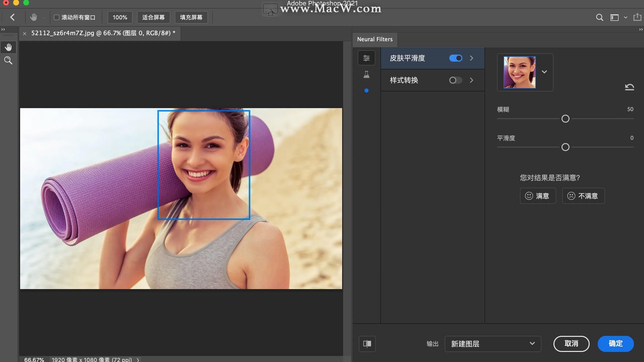Select the Zoom magnifier tool
The width and height of the screenshot is (644, 362).
coord(8,60)
